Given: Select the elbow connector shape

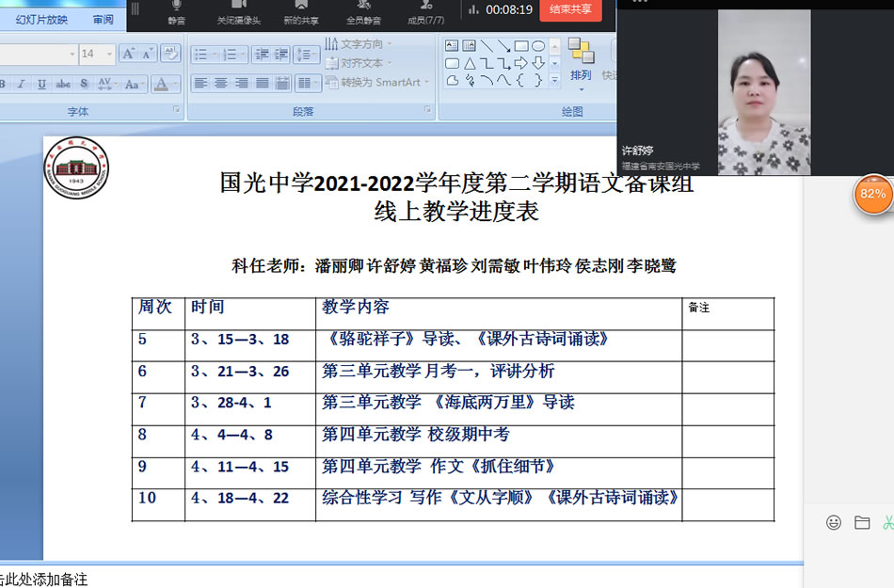Looking at the screenshot, I should point(487,63).
